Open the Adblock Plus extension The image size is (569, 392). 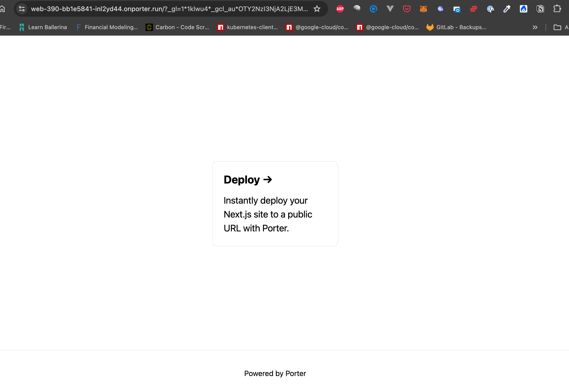(x=340, y=9)
